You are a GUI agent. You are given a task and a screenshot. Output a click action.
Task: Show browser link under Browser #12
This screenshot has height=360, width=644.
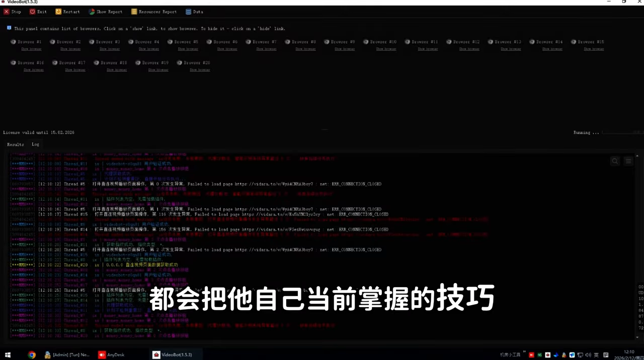pos(469,49)
